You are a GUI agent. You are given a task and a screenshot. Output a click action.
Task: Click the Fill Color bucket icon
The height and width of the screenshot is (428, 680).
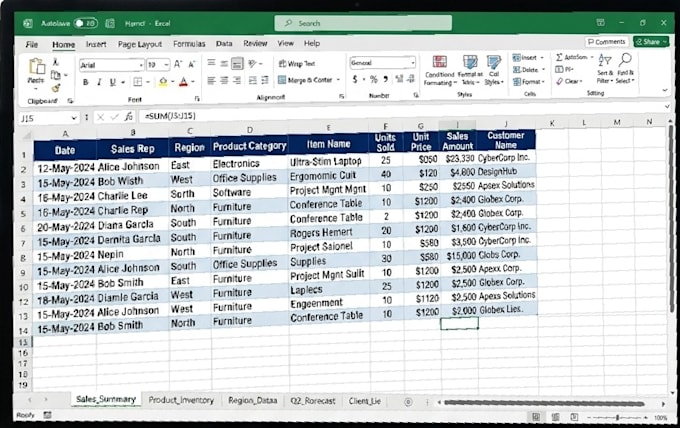coord(163,82)
